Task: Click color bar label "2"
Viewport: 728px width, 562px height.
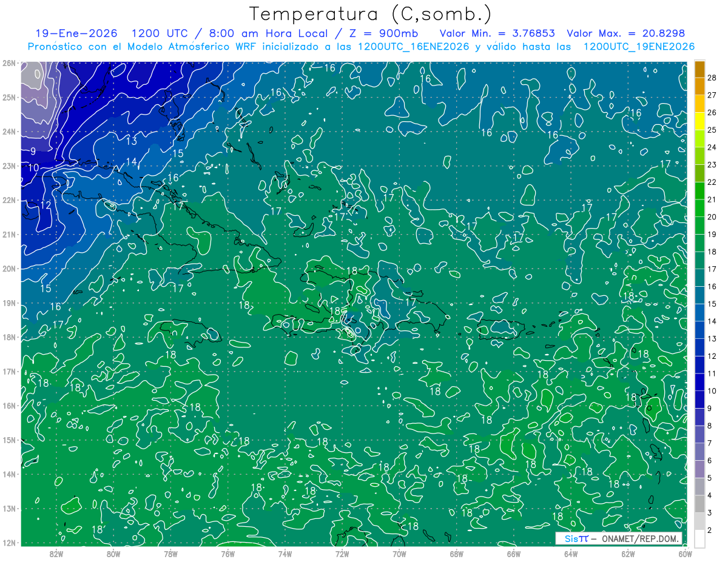Action: [x=709, y=530]
